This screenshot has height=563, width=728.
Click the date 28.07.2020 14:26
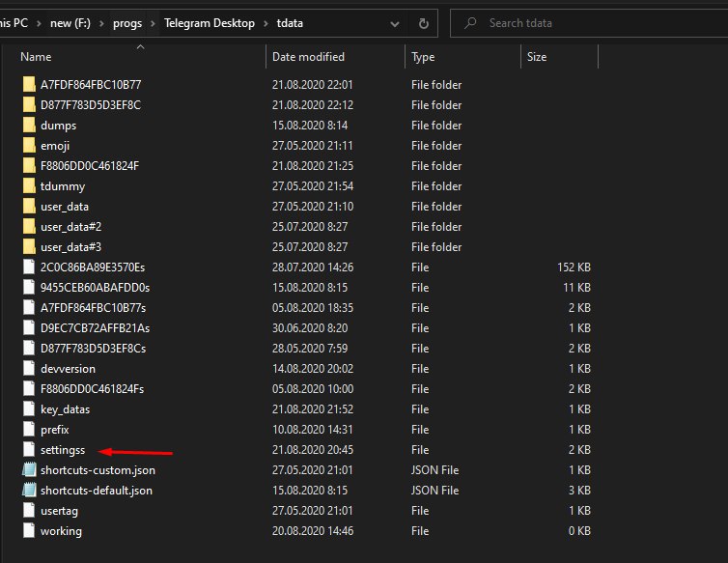(313, 267)
